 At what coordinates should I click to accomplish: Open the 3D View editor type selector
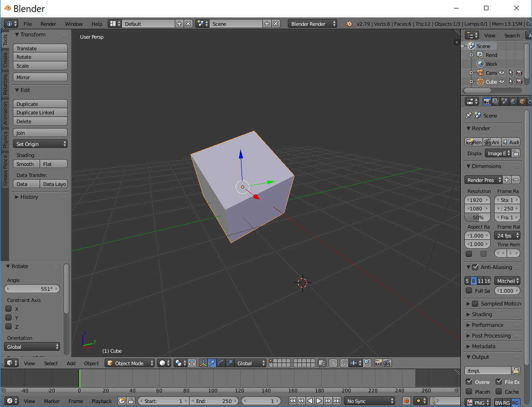(x=12, y=363)
